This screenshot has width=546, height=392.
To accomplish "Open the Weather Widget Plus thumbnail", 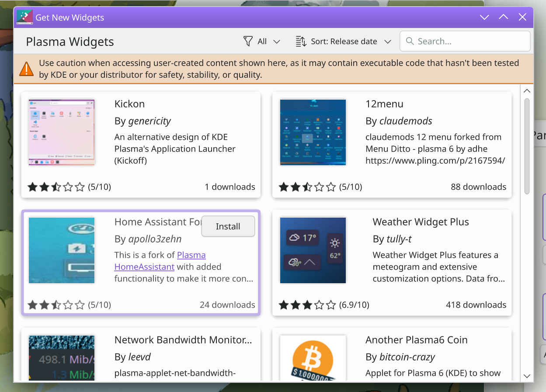I will 313,250.
